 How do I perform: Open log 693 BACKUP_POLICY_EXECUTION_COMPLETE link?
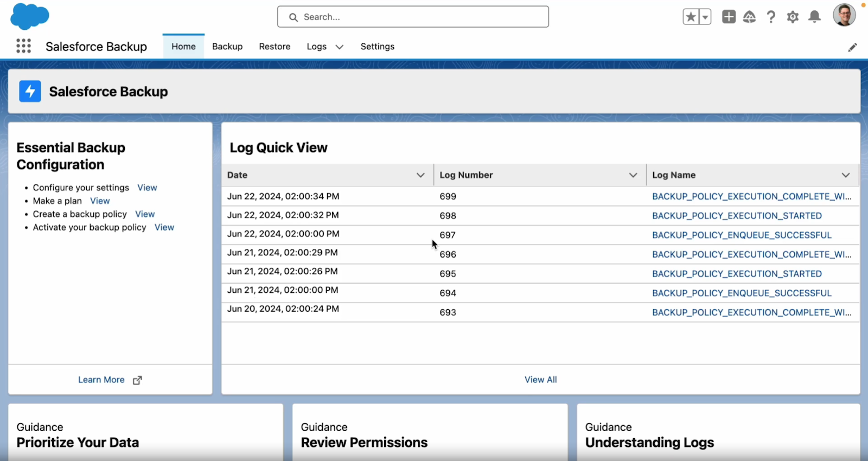(752, 312)
